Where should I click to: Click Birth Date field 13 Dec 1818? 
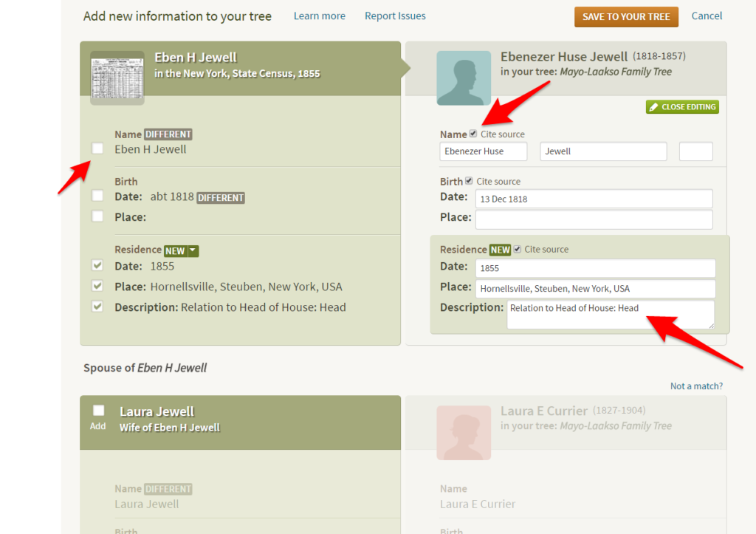(x=594, y=199)
